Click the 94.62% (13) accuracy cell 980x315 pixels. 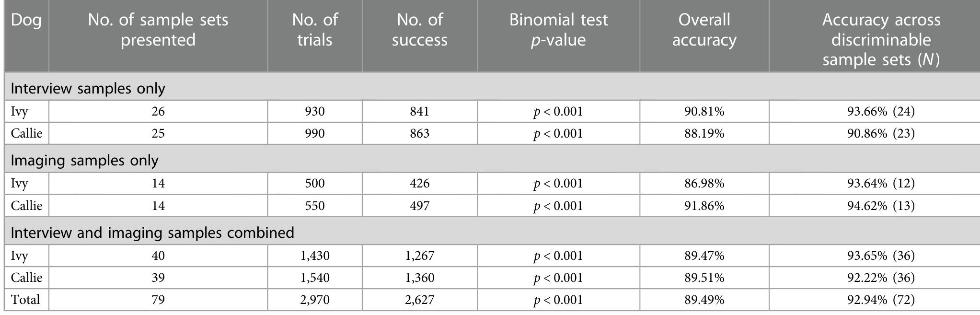point(881,206)
